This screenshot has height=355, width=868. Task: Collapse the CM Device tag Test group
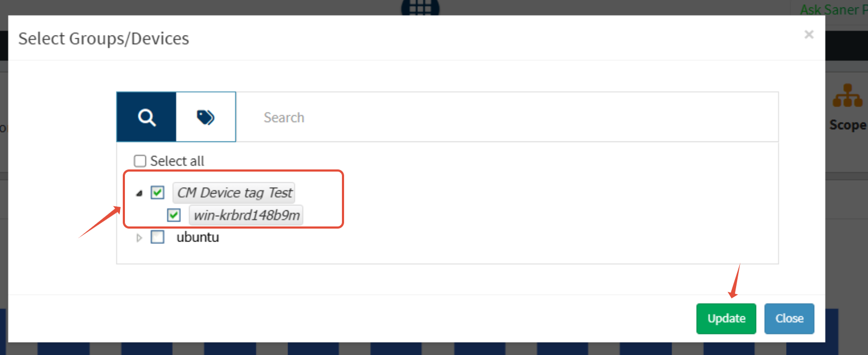pyautogui.click(x=139, y=193)
